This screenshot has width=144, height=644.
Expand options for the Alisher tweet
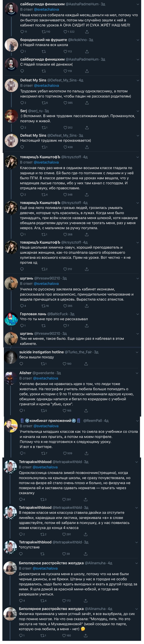(x=137, y=373)
